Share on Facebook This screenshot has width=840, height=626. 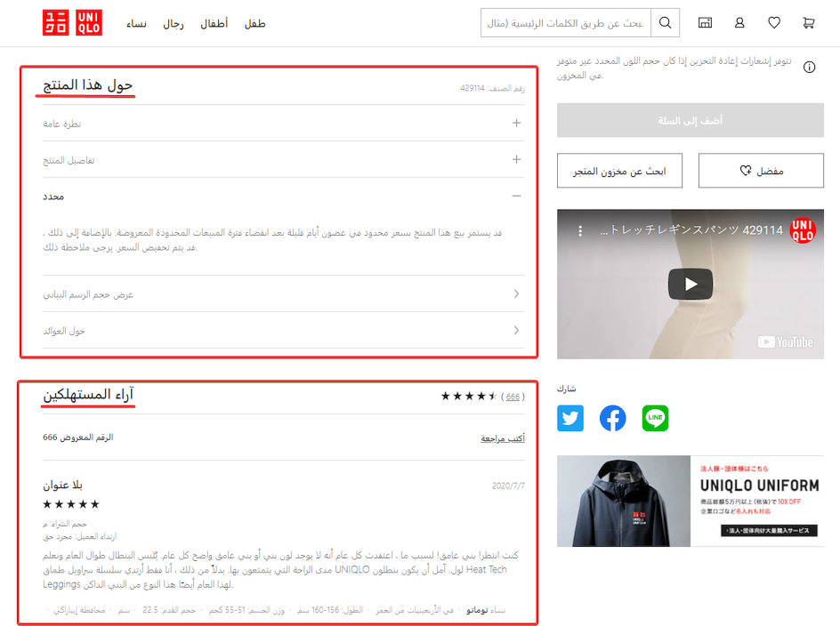pyautogui.click(x=612, y=418)
